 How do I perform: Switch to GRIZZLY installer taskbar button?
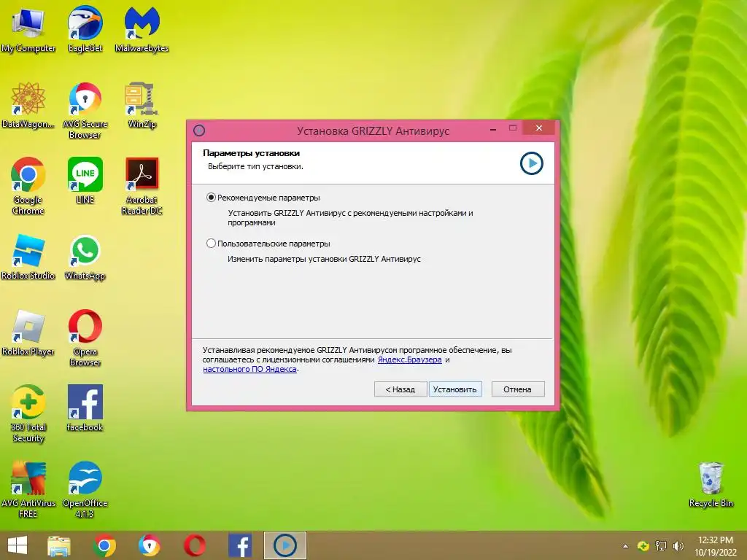click(x=285, y=545)
